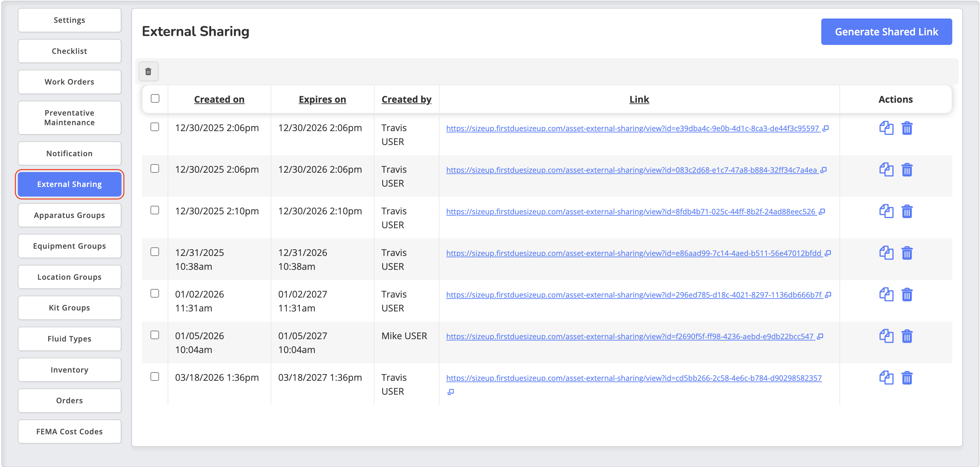Open external icon beside link ending 32ff34c7a4ea
The height and width of the screenshot is (467, 980).
(824, 170)
